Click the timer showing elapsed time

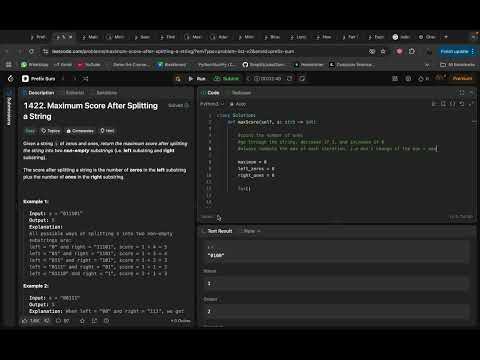click(x=268, y=79)
